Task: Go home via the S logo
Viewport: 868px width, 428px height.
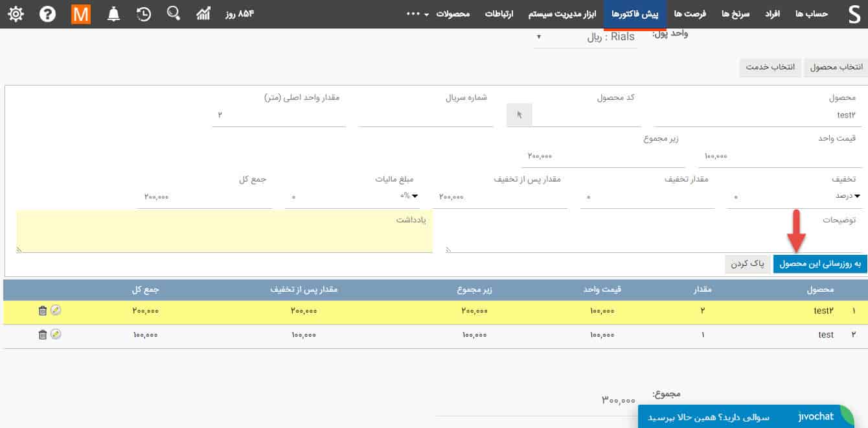Action: click(854, 14)
